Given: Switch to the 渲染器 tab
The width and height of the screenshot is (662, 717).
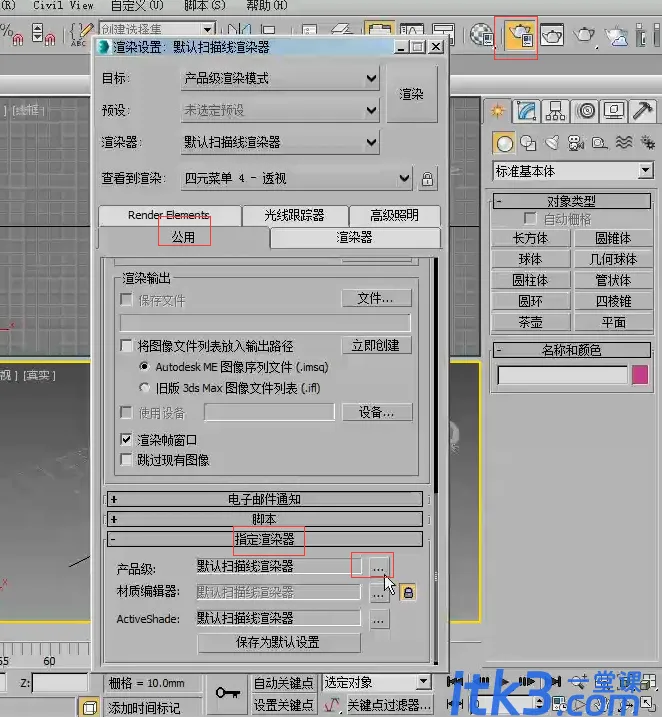Looking at the screenshot, I should pos(355,237).
